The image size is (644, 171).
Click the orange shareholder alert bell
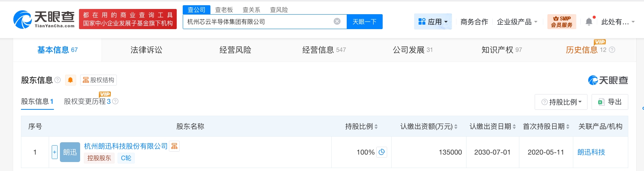coord(70,80)
